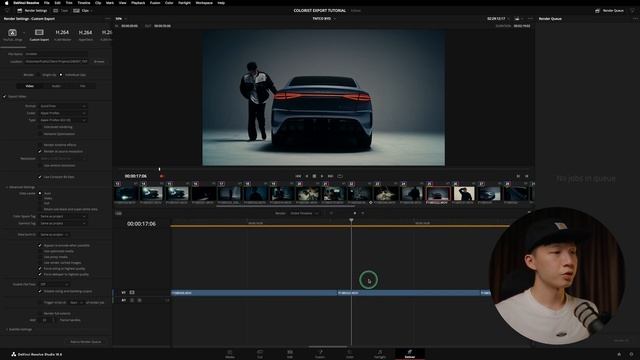Toggle Force debayer to highest quality

[40, 274]
